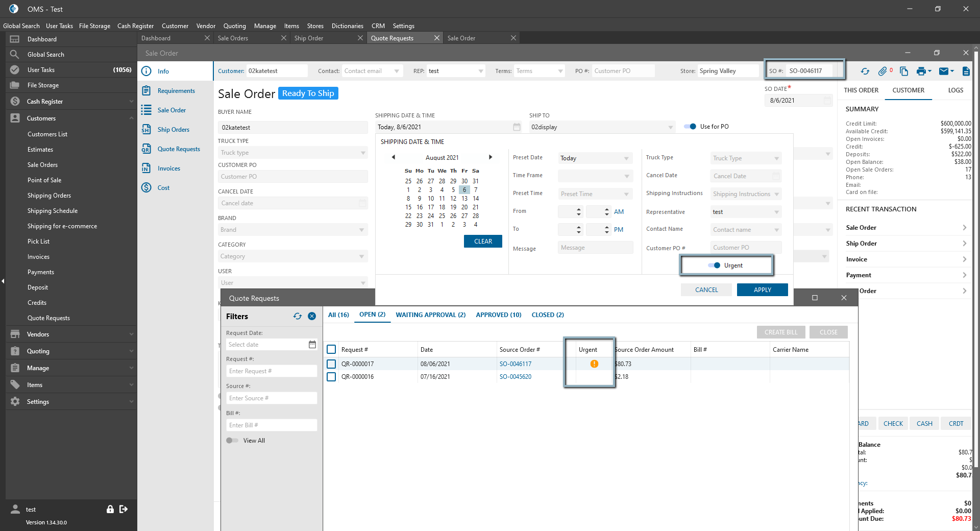980x531 pixels.
Task: Clear filters with the X icon
Action: [312, 317]
